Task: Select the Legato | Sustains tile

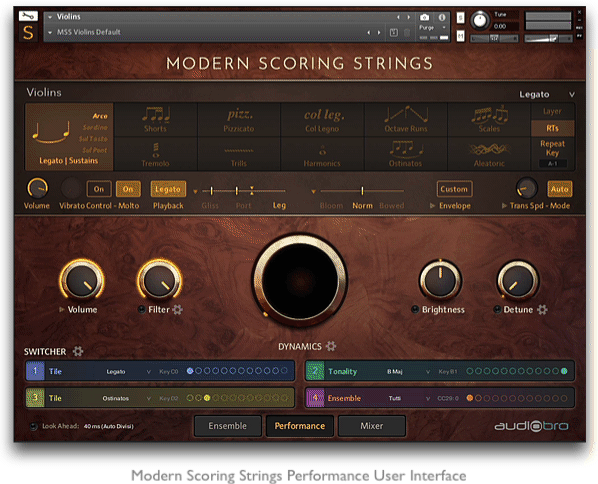Action: pyautogui.click(x=69, y=137)
